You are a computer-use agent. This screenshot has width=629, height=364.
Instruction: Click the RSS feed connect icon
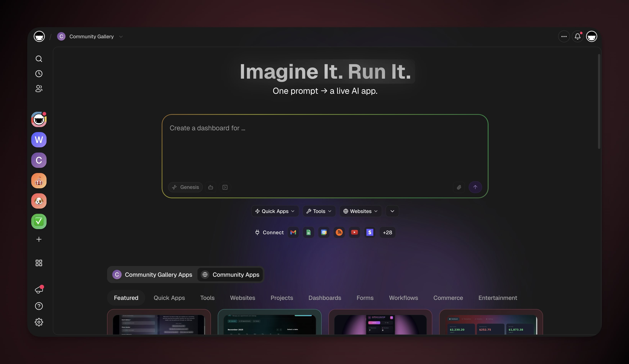click(339, 232)
